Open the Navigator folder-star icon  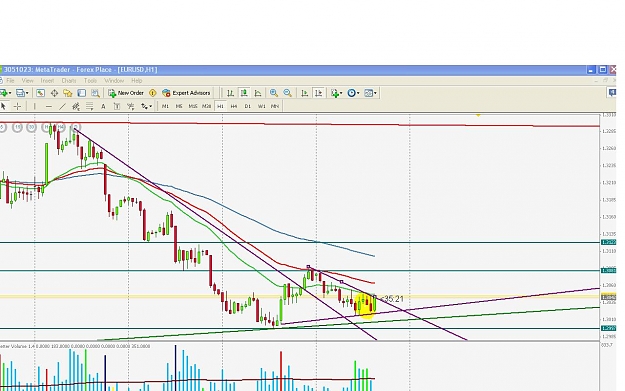click(x=68, y=93)
